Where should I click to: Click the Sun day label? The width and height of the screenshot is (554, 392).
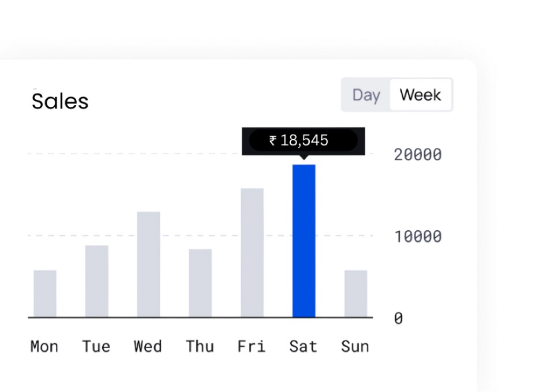click(355, 346)
